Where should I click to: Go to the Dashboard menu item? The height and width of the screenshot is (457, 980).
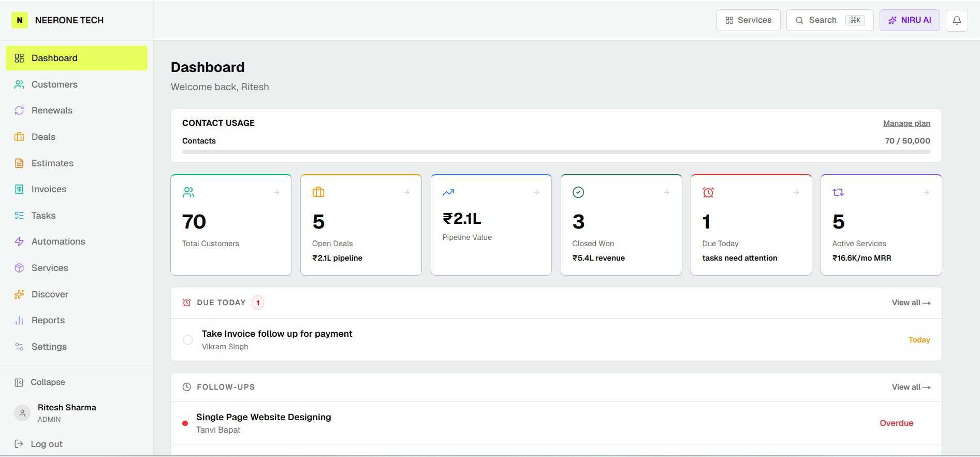coord(77,58)
